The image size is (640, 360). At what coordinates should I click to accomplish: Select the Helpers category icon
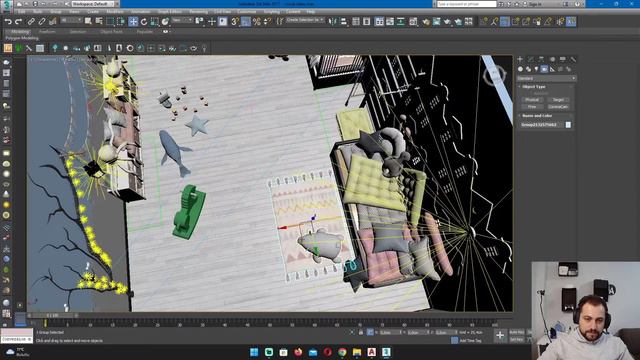pyautogui.click(x=552, y=69)
